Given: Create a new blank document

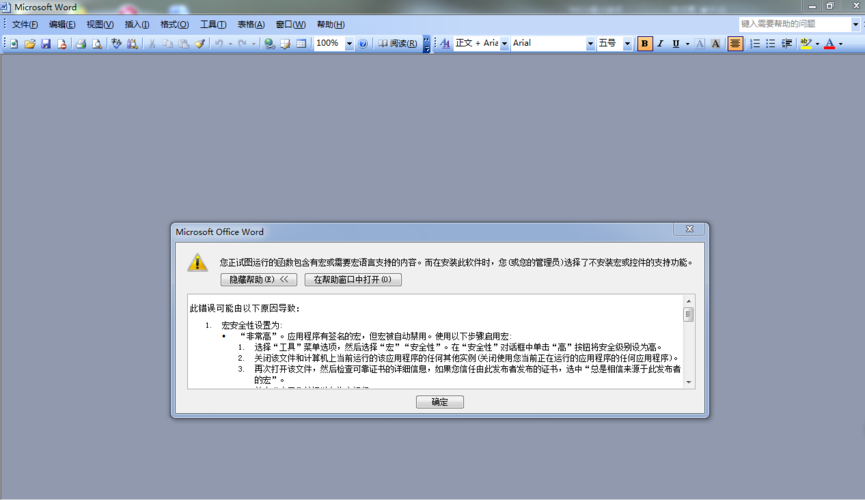Looking at the screenshot, I should pos(14,44).
